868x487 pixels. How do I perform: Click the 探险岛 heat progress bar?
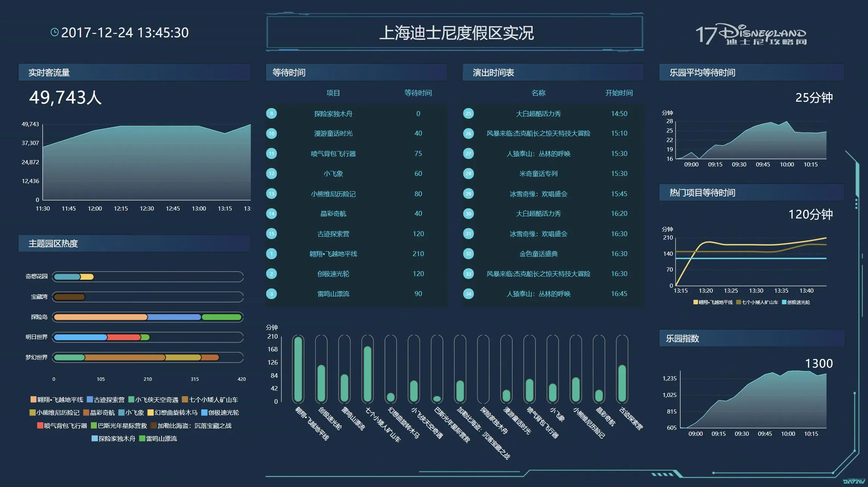[x=148, y=317]
